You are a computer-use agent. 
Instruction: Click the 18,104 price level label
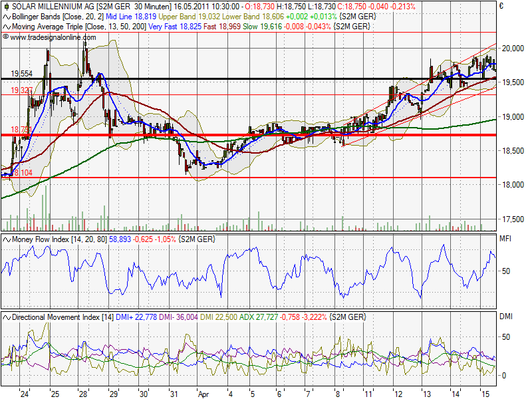click(x=21, y=173)
